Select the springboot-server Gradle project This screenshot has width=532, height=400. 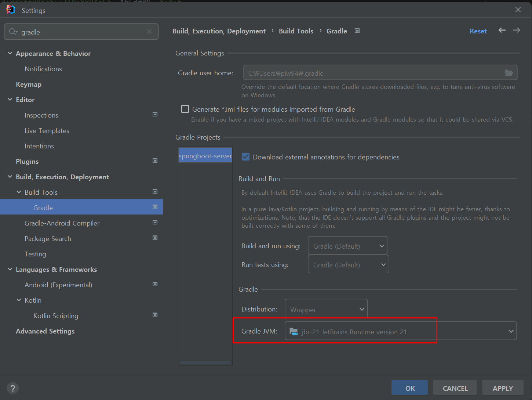(x=205, y=156)
